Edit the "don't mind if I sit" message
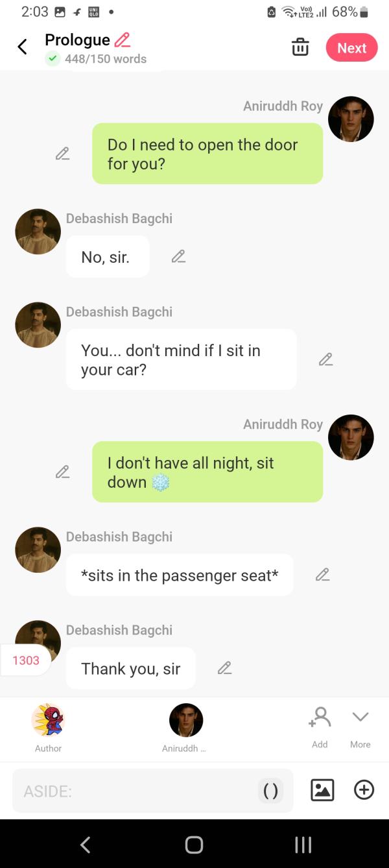389x868 pixels. (325, 359)
